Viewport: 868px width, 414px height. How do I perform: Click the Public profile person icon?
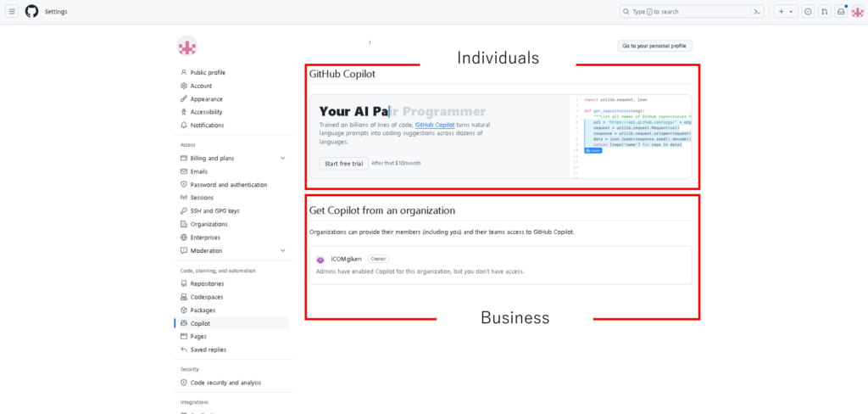click(x=184, y=73)
